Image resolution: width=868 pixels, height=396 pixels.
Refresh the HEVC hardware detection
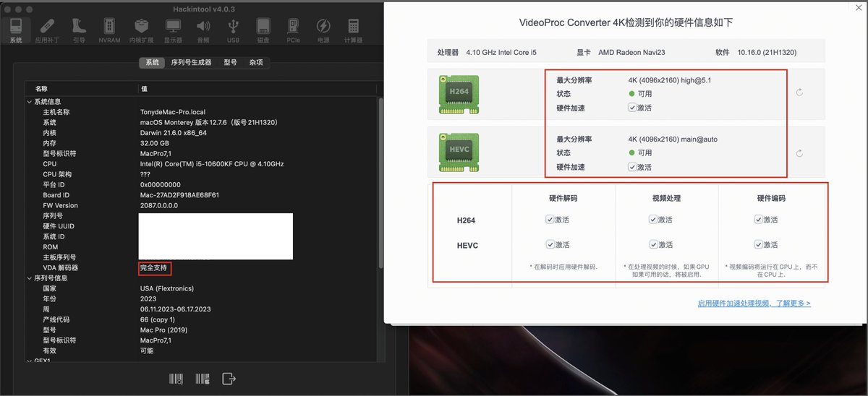[x=799, y=153]
